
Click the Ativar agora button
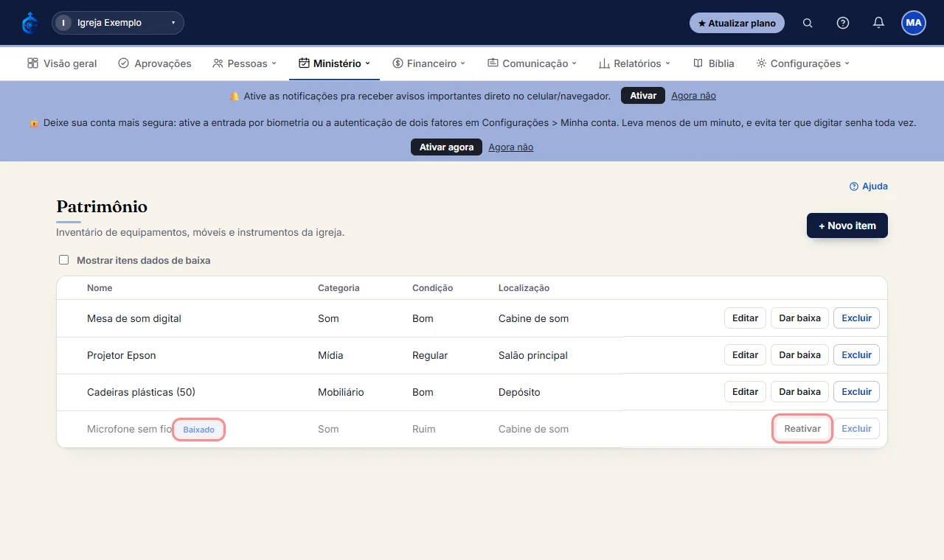pyautogui.click(x=446, y=147)
